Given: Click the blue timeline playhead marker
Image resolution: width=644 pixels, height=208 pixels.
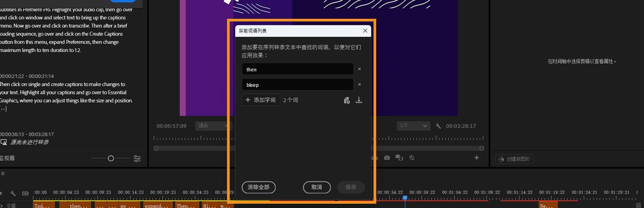Looking at the screenshot, I should coord(405,198).
